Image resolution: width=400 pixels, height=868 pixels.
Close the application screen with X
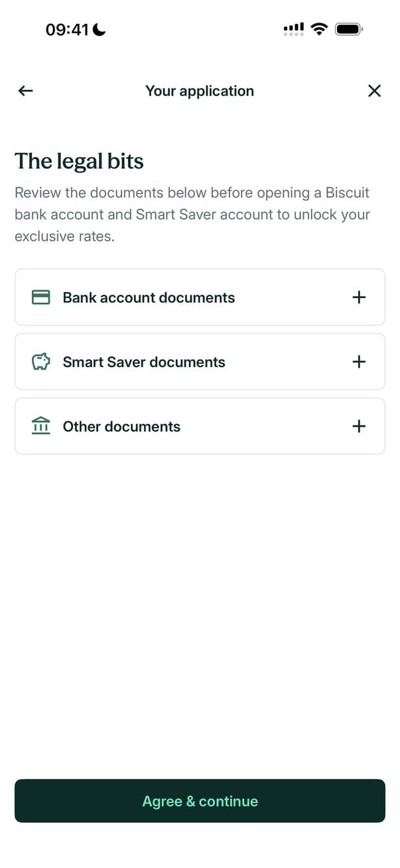point(374,91)
